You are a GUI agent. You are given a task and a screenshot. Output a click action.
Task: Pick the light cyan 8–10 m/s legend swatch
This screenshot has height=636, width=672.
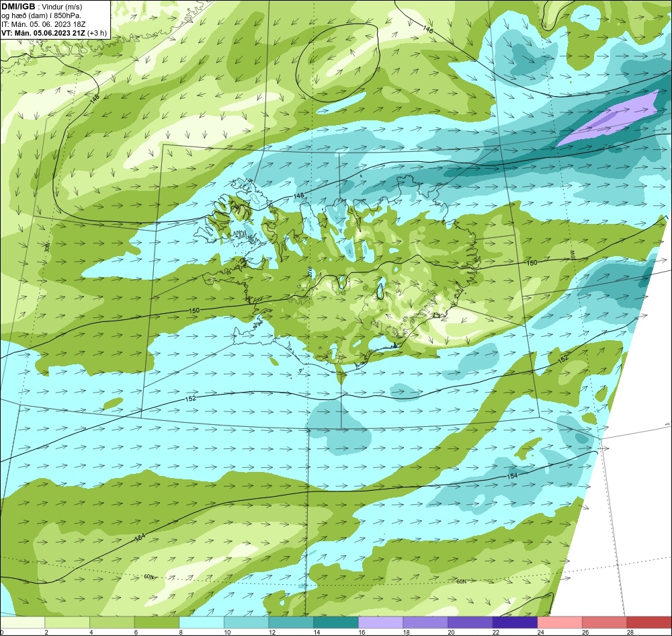202,623
